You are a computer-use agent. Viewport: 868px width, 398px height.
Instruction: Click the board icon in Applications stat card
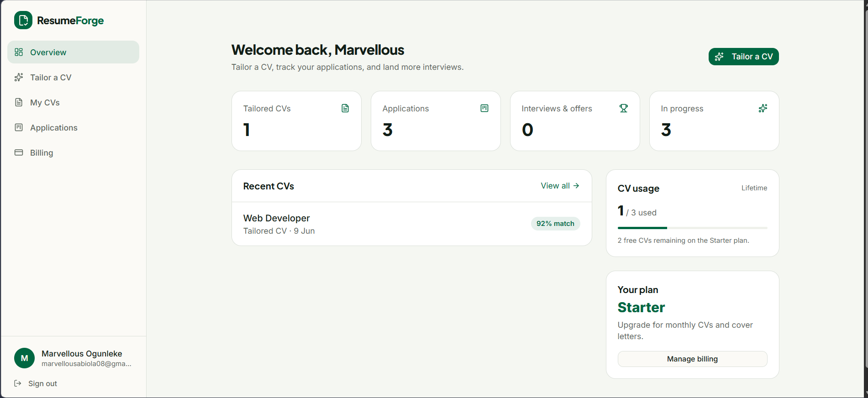pyautogui.click(x=484, y=108)
